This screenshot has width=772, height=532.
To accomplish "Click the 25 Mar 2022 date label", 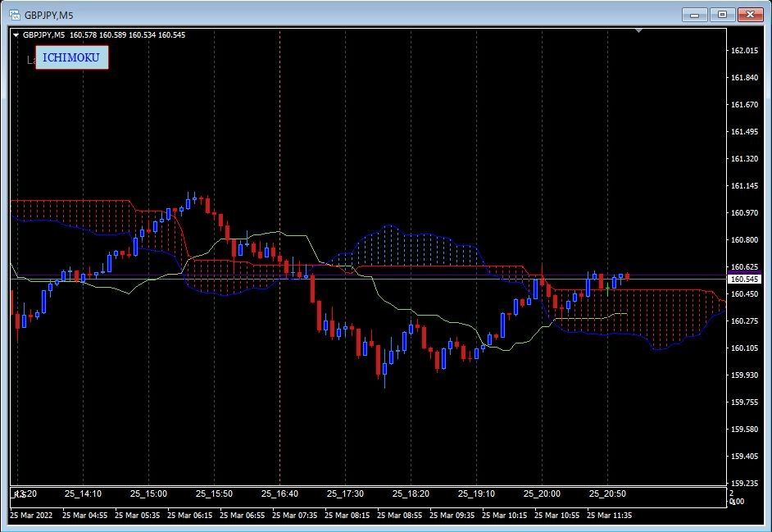I will coord(34,516).
